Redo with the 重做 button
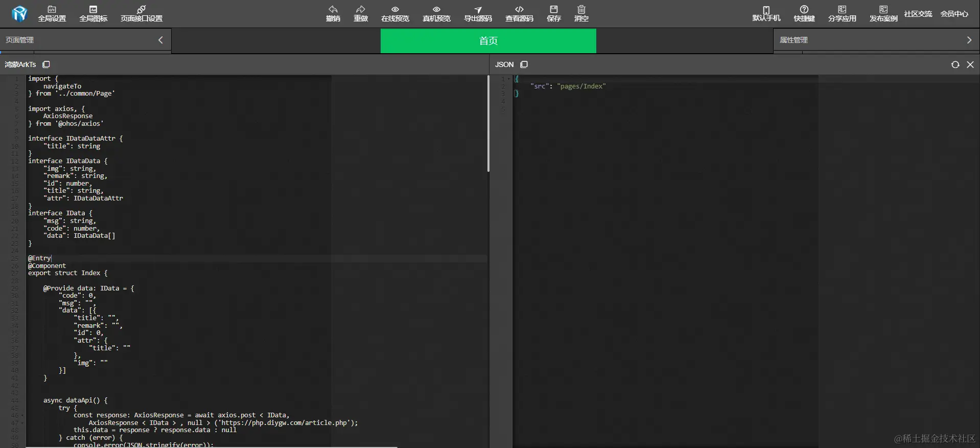This screenshot has width=980, height=448. tap(361, 14)
